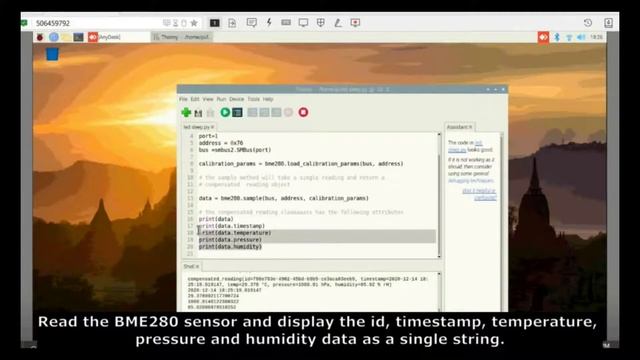Screen dimensions: 640x360
Task: Click the Shell pane vertical scrollbar
Action: coord(439,291)
